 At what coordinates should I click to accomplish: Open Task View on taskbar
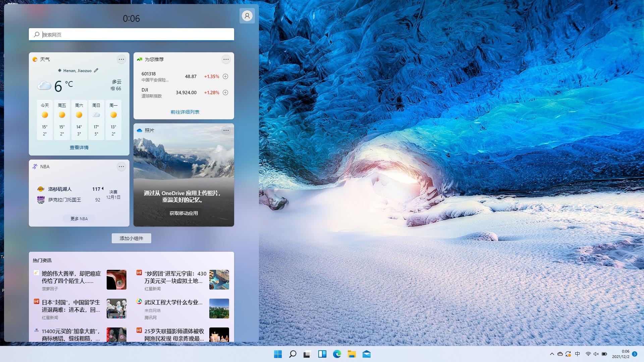point(307,354)
